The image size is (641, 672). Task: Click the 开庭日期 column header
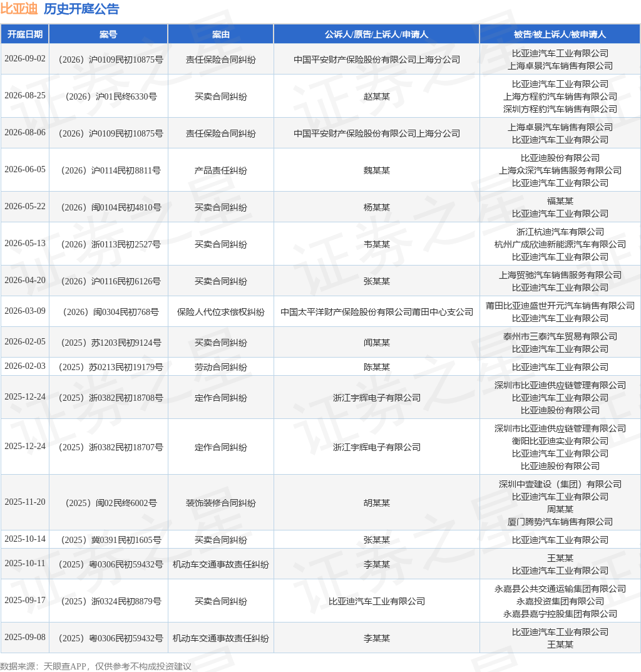[25, 34]
